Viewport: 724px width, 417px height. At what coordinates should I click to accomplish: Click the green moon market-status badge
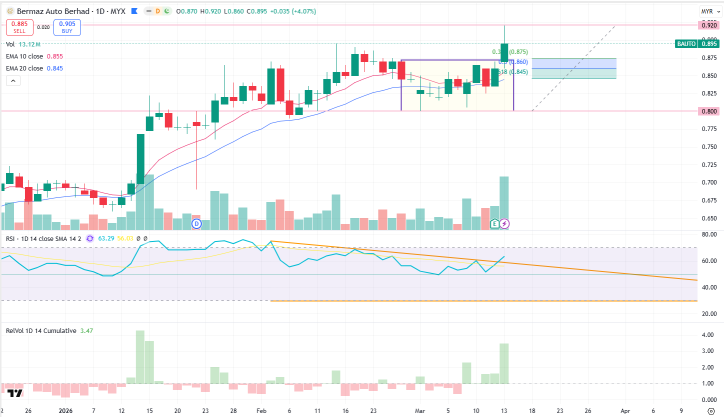[166, 11]
